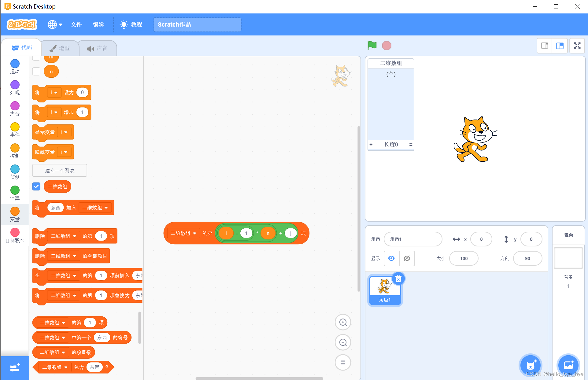Screen dimensions: 588x380
Task: Switch to small stage layout
Action: (544, 46)
